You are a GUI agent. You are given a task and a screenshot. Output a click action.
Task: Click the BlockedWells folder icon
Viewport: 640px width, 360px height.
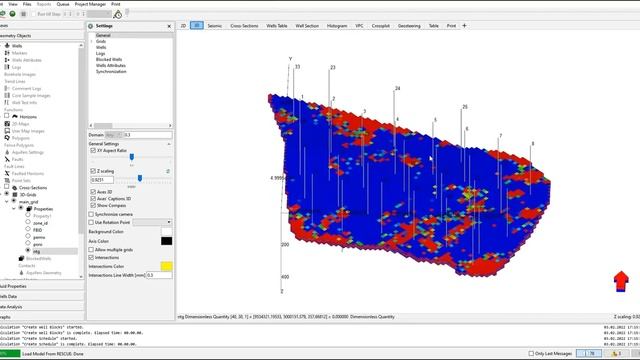22,258
